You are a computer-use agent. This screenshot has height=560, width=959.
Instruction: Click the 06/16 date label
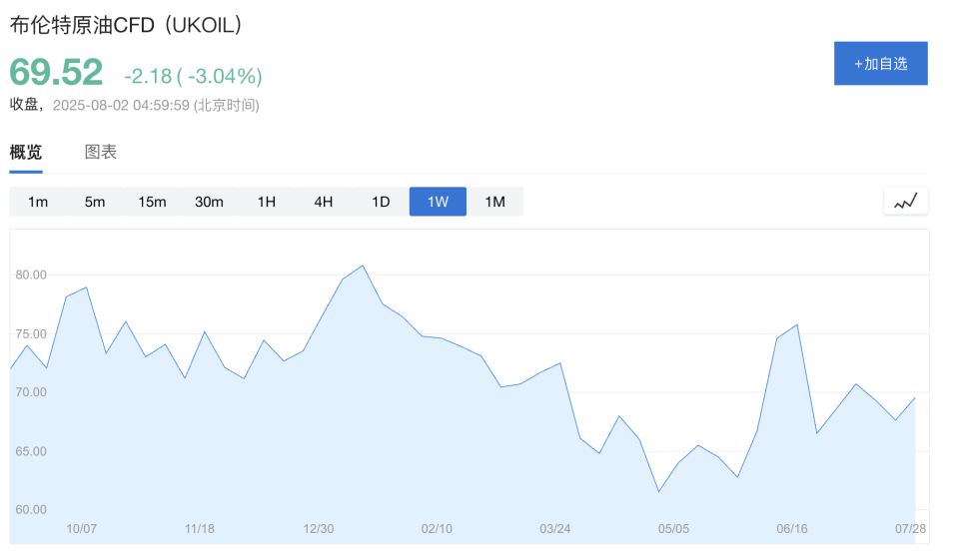(x=792, y=529)
